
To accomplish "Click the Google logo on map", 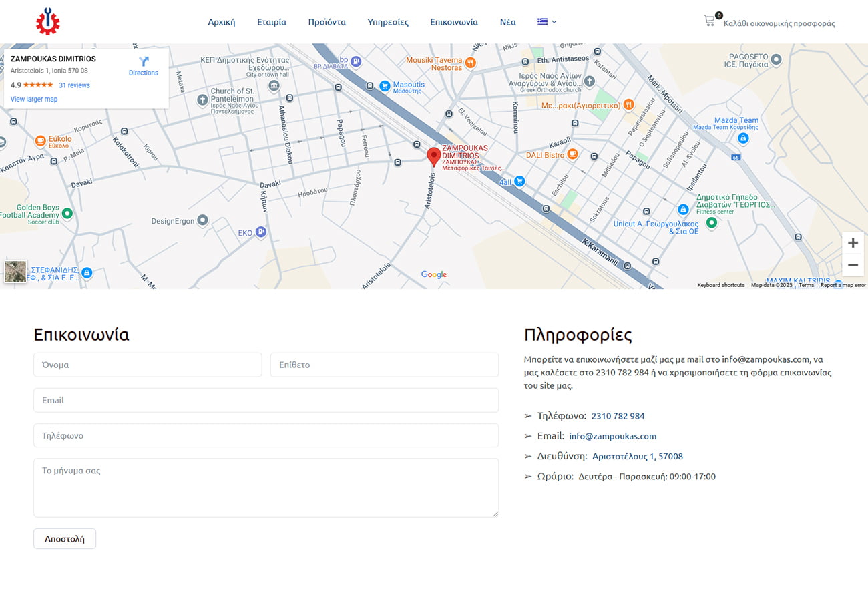I will tap(434, 274).
